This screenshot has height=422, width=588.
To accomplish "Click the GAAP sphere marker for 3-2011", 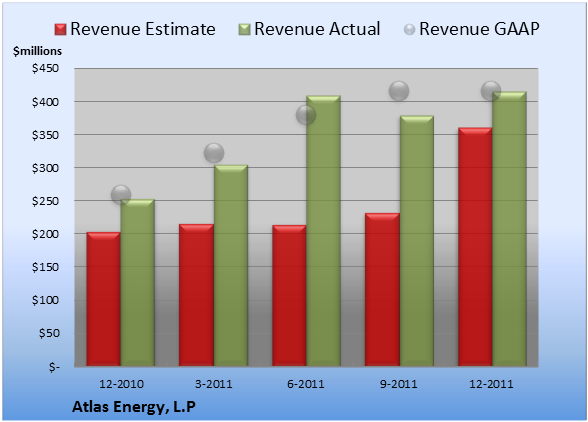I will pos(214,153).
